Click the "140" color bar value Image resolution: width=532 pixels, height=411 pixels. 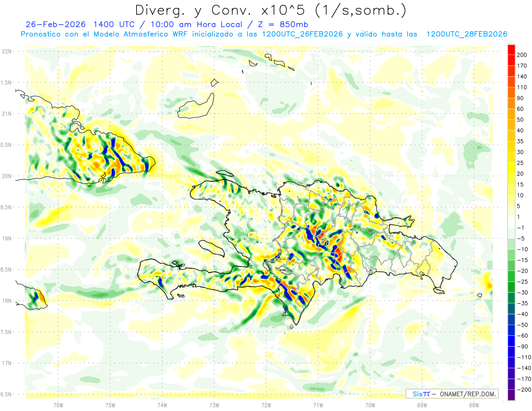point(523,76)
